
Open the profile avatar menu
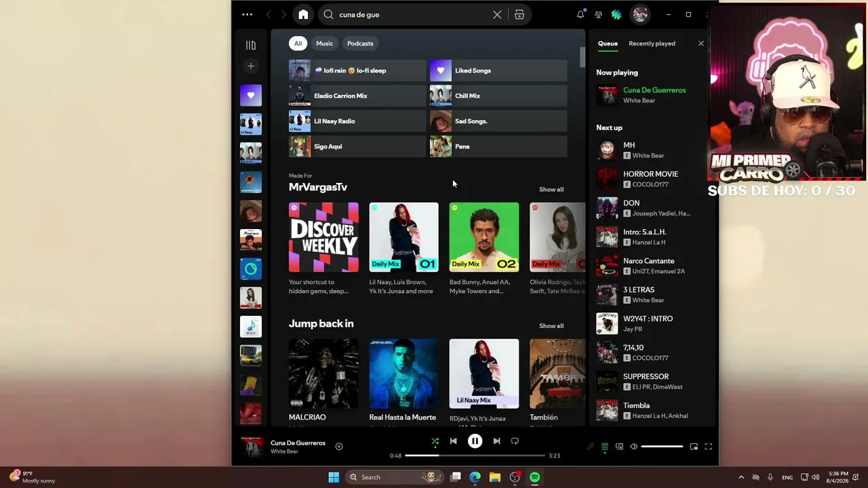click(x=640, y=14)
